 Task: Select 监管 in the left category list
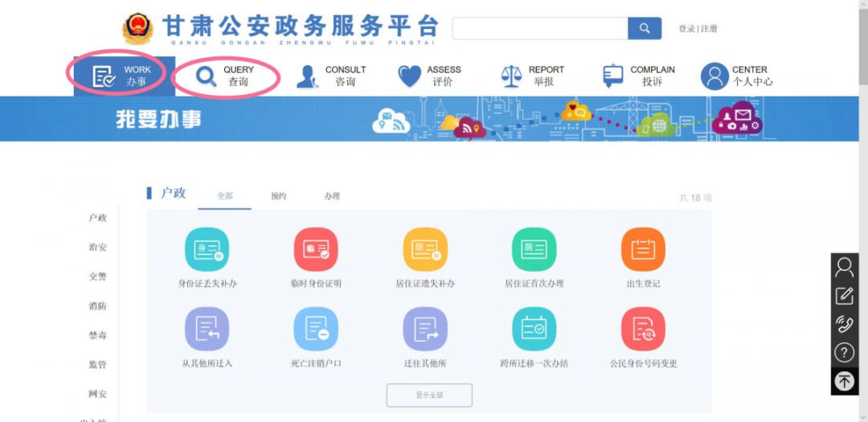pos(98,364)
